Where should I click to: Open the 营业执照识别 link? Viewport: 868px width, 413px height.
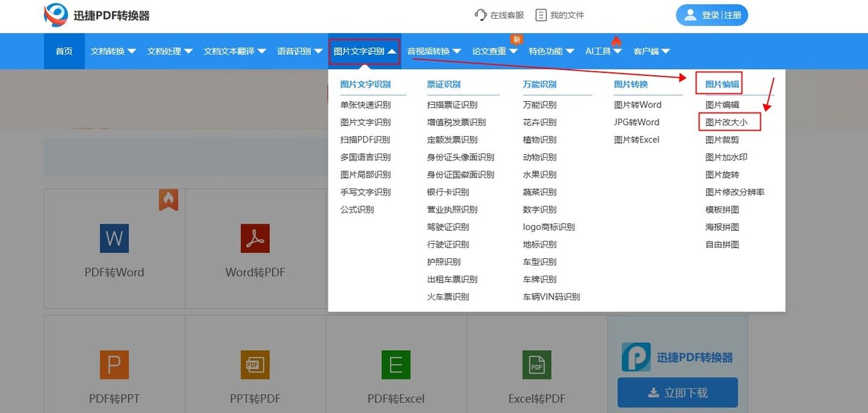point(452,209)
